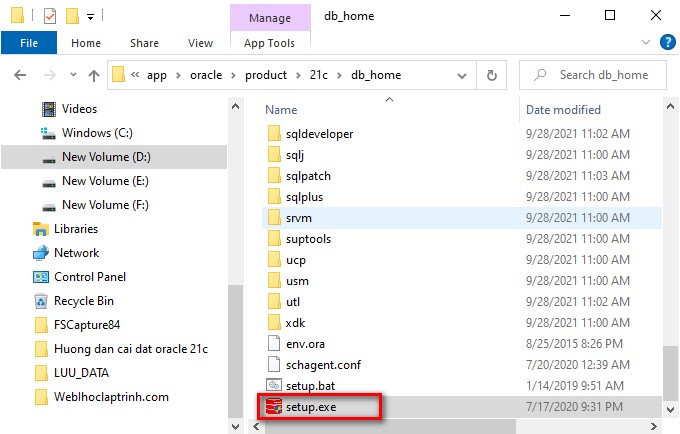Open the recent locations dropdown

(73, 75)
